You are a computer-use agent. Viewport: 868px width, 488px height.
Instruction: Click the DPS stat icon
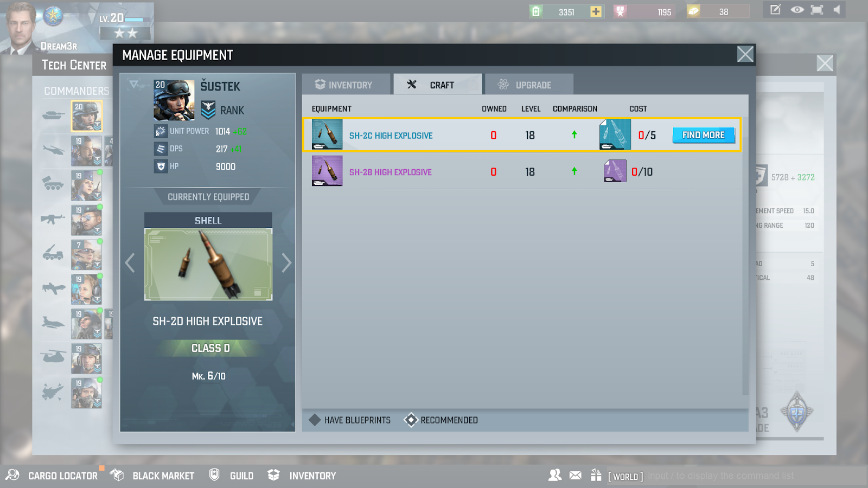161,149
